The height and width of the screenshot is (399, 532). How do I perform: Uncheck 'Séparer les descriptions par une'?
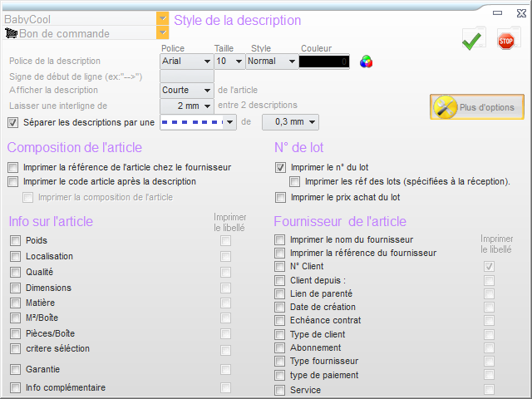click(12, 122)
